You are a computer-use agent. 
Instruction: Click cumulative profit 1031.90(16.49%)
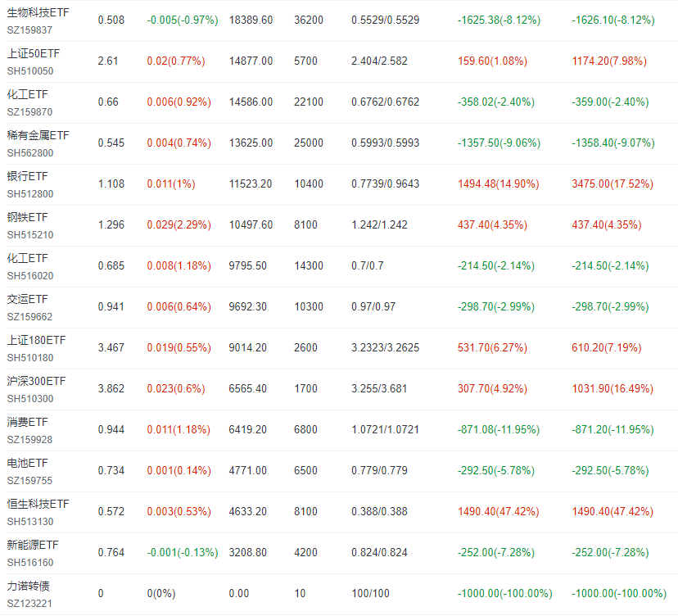coord(612,388)
